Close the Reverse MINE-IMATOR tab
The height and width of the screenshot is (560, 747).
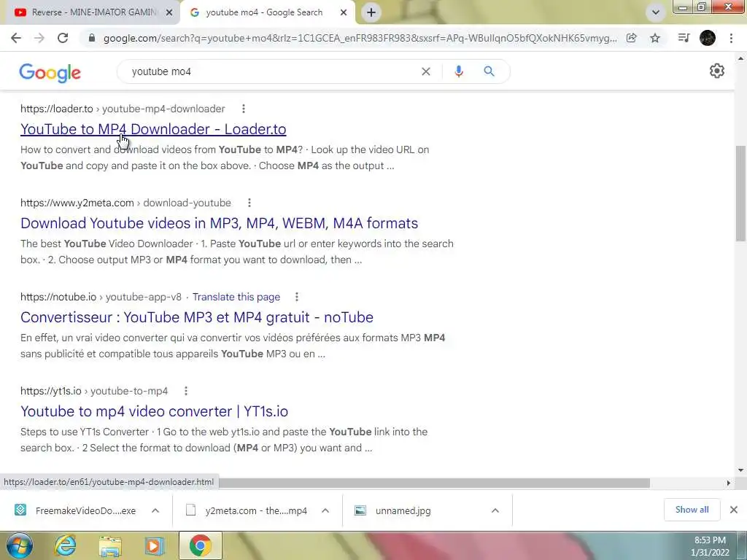[x=169, y=13]
